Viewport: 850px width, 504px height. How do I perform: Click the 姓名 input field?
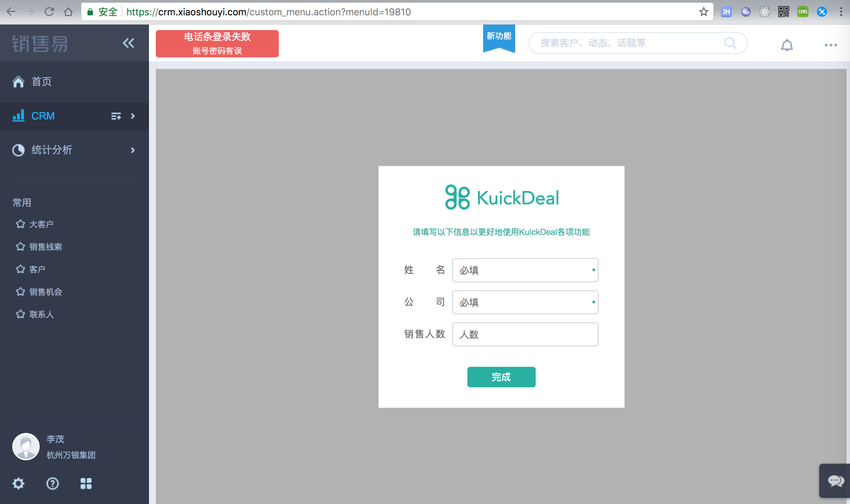(525, 270)
